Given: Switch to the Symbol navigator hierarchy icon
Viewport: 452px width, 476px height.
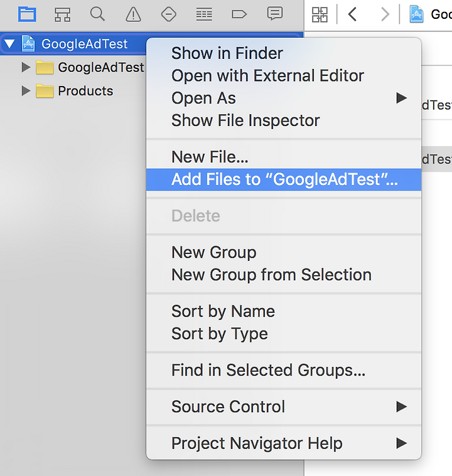Looking at the screenshot, I should point(62,14).
